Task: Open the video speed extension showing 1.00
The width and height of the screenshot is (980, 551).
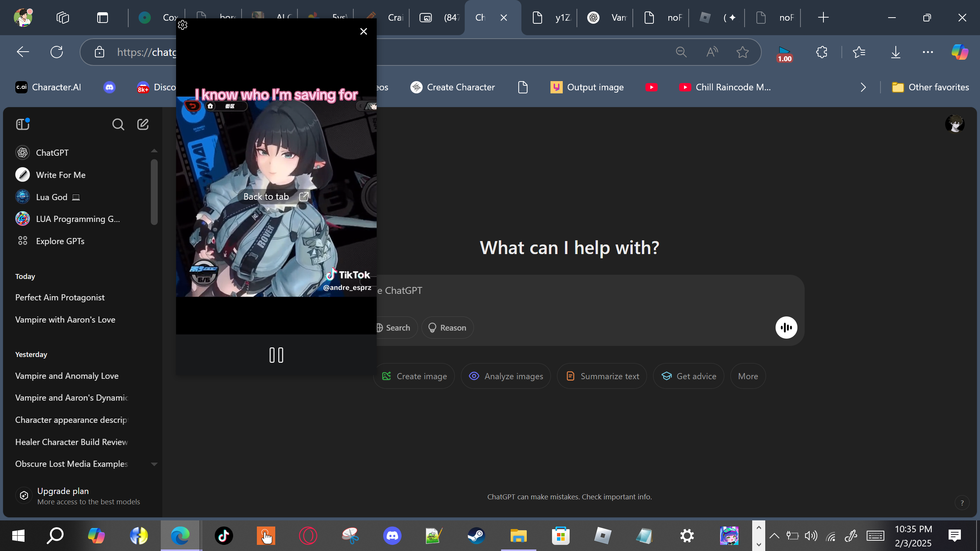Action: click(784, 54)
